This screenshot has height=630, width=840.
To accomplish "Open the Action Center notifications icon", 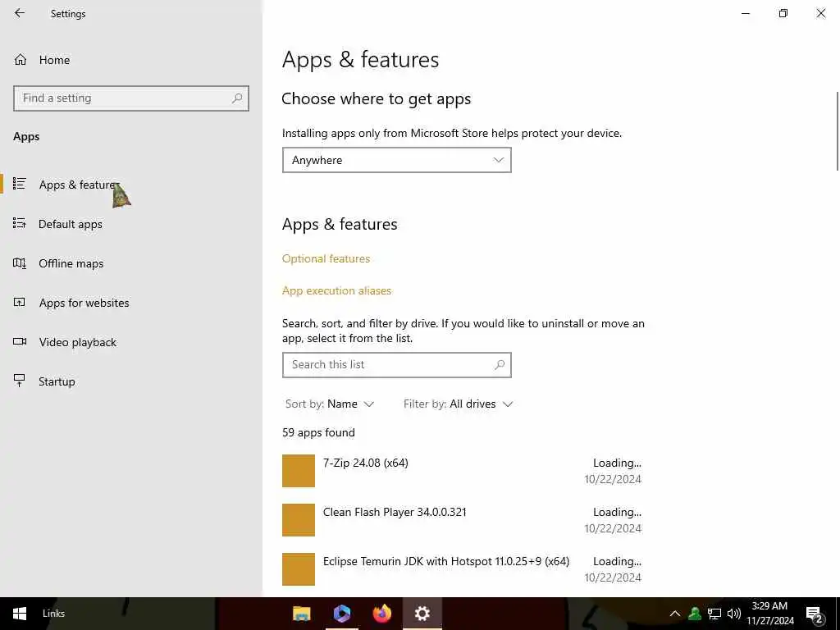I will click(x=815, y=614).
